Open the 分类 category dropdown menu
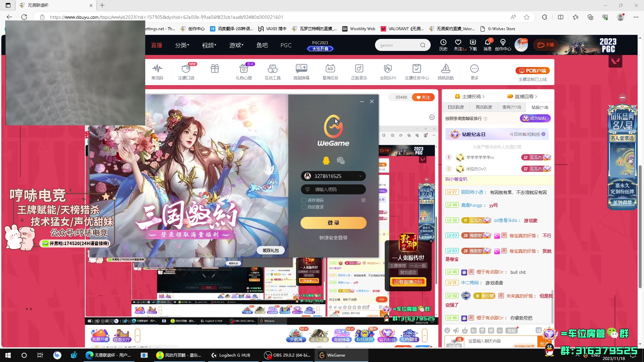This screenshot has height=362, width=644. point(182,45)
